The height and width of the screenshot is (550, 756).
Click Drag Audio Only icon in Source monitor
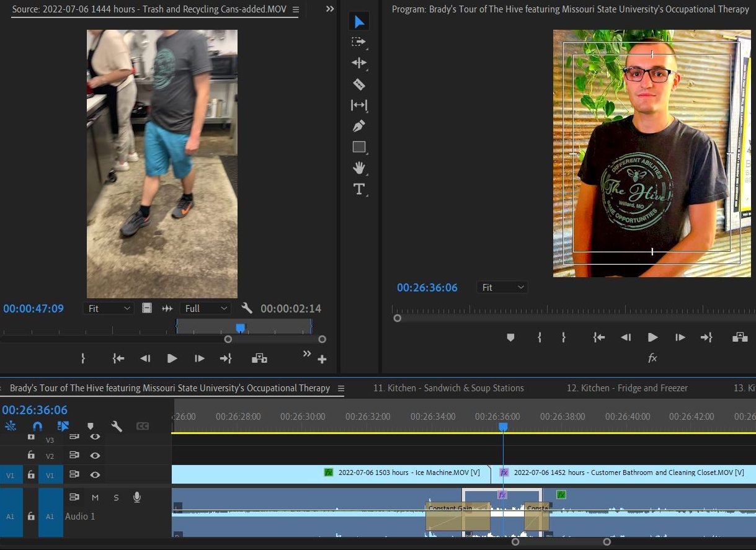tap(167, 308)
